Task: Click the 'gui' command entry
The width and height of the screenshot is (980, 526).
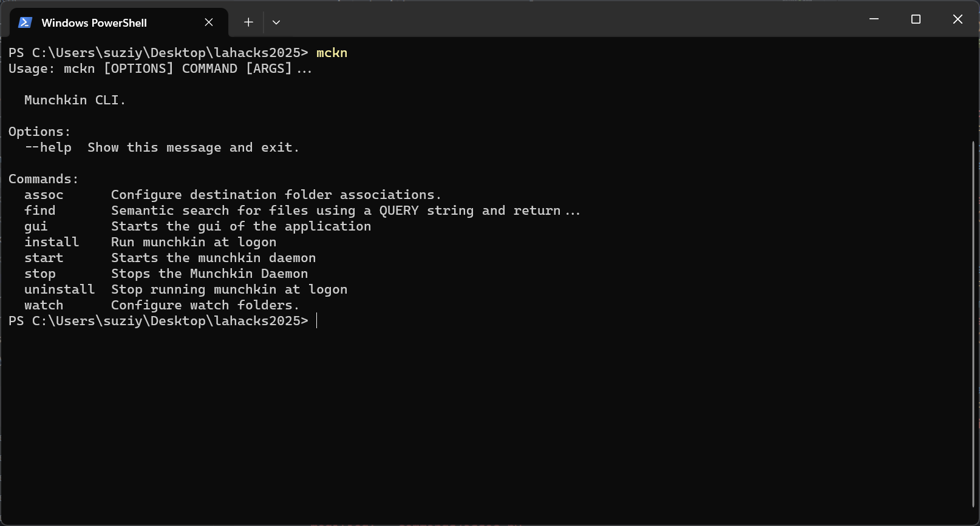Action: pos(36,226)
